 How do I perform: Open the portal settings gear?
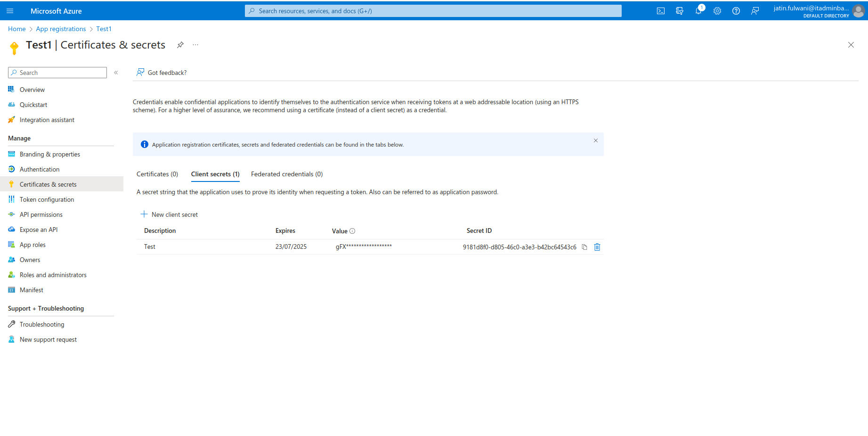point(717,11)
